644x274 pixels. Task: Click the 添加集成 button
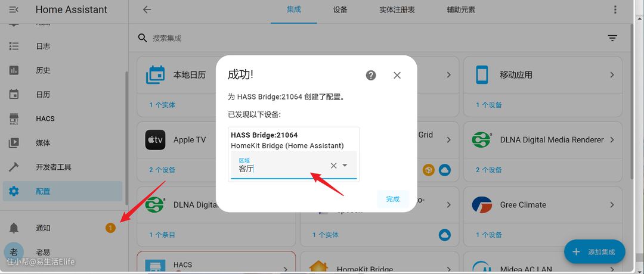594,252
